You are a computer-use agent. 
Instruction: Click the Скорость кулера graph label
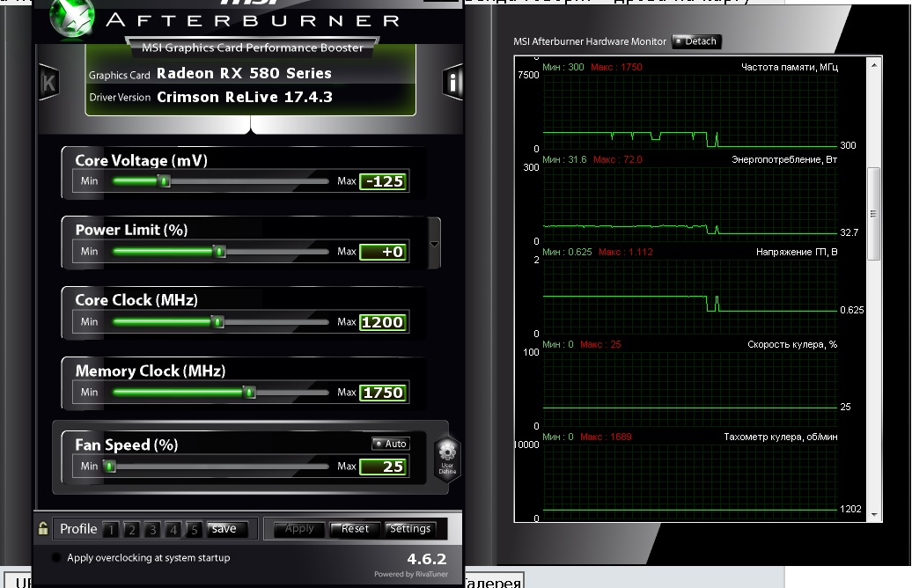pyautogui.click(x=792, y=344)
